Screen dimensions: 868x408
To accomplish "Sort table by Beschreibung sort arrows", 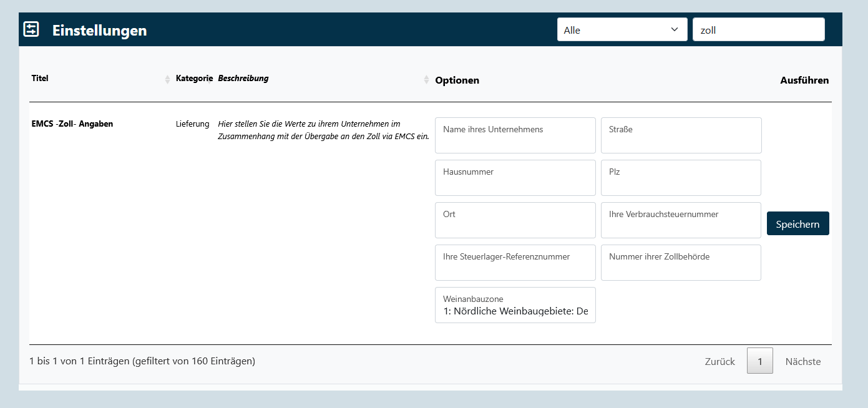I will 426,79.
